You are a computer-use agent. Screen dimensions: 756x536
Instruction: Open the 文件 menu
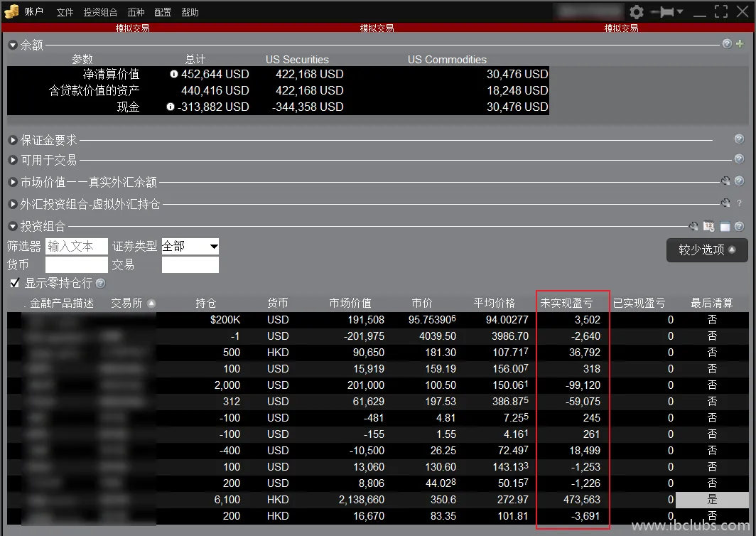[x=65, y=12]
